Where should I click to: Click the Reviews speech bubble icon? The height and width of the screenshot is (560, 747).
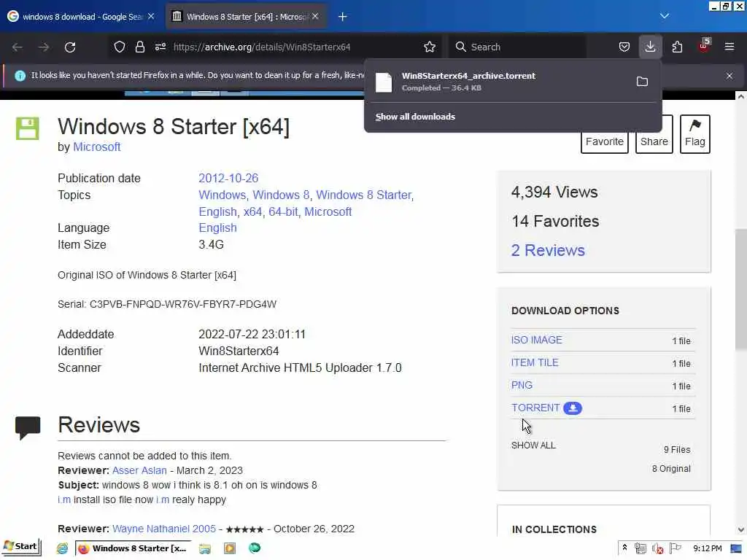(28, 427)
